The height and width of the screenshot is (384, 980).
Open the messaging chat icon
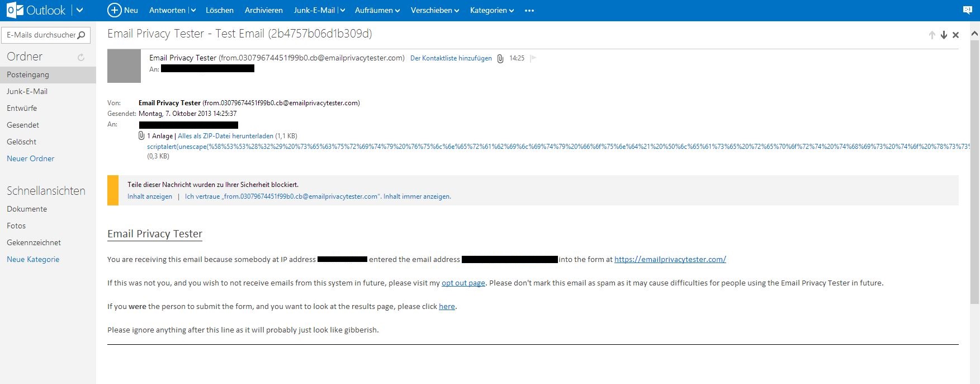[968, 10]
